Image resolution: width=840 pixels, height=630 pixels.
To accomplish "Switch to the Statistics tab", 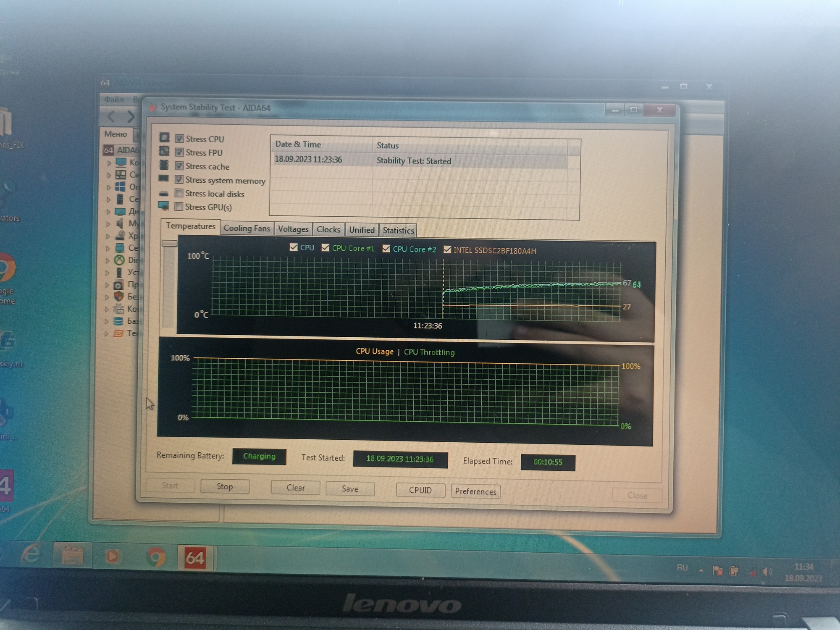I will pyautogui.click(x=398, y=231).
